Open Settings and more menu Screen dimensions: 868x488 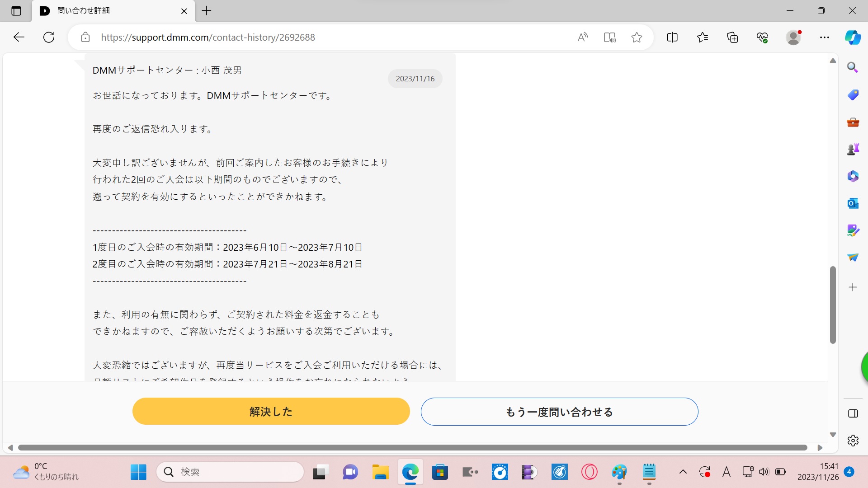[x=825, y=38]
